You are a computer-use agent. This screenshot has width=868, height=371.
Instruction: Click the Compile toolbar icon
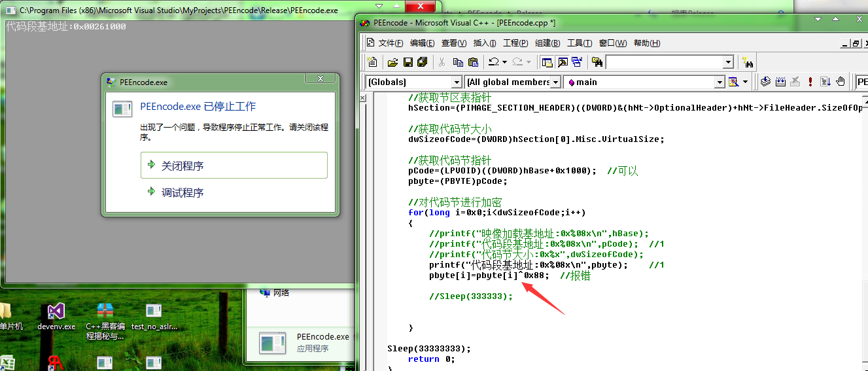[x=765, y=82]
